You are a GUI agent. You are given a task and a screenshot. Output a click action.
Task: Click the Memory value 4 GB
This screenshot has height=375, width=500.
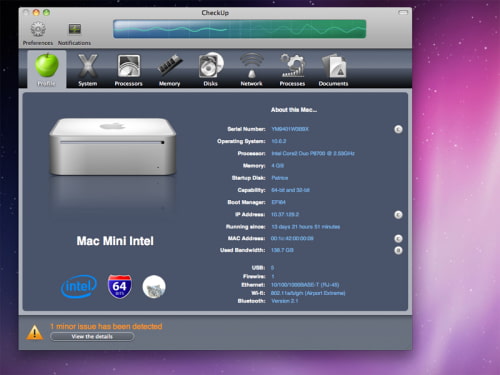point(277,166)
